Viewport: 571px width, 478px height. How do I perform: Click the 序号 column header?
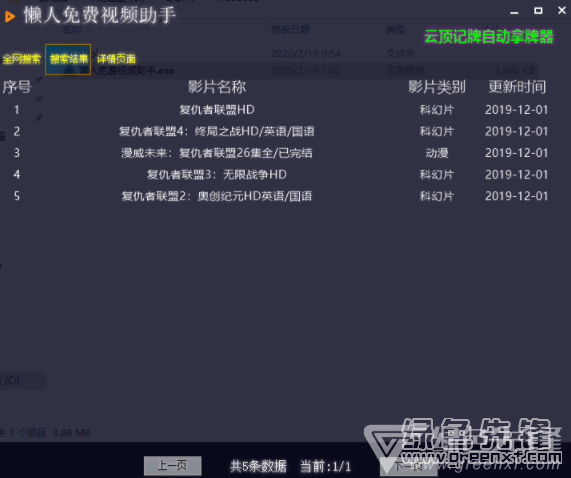[x=17, y=87]
